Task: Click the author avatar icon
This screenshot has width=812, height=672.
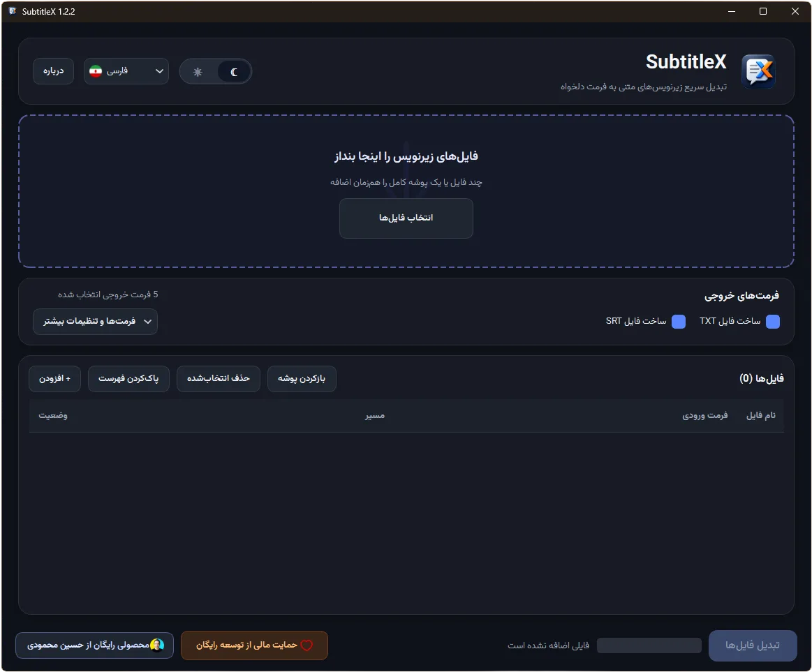Action: 157,645
